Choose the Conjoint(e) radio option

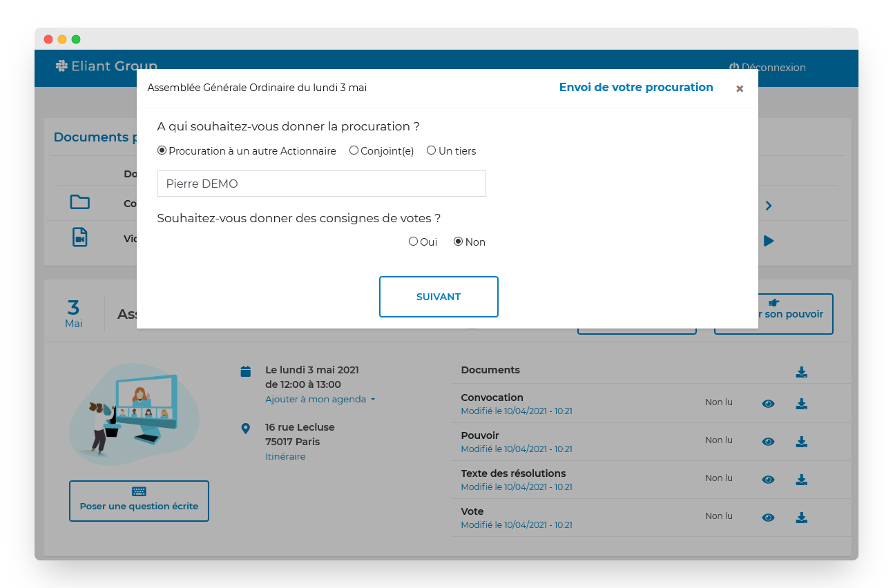pos(354,150)
